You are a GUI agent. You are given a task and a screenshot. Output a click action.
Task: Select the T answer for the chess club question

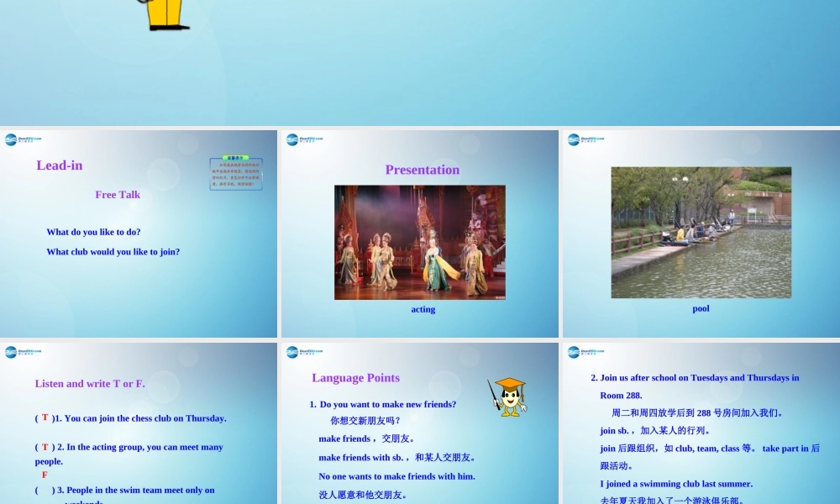45,417
